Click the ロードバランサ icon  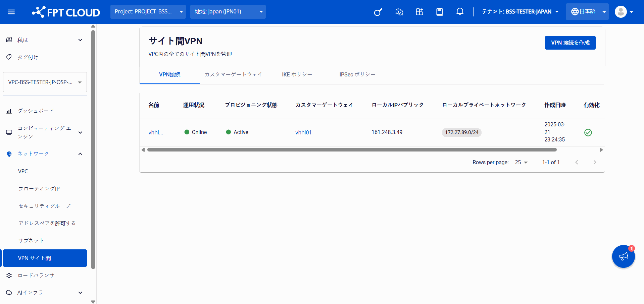(x=9, y=276)
